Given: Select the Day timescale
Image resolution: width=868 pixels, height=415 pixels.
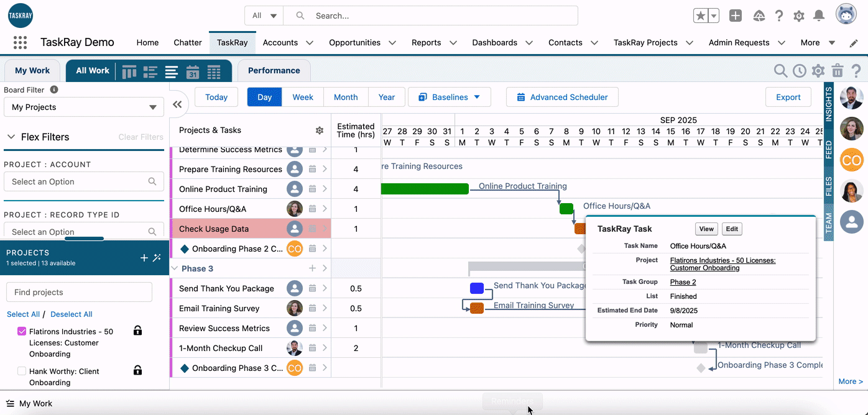Looking at the screenshot, I should (x=265, y=97).
